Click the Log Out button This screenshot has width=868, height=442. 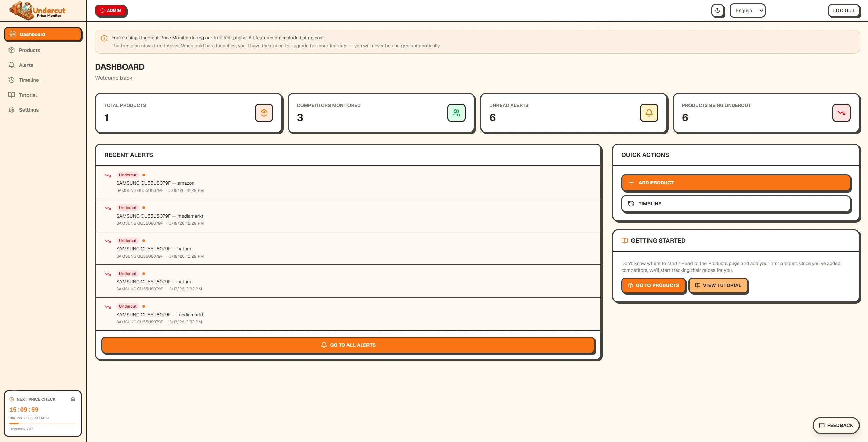[844, 11]
